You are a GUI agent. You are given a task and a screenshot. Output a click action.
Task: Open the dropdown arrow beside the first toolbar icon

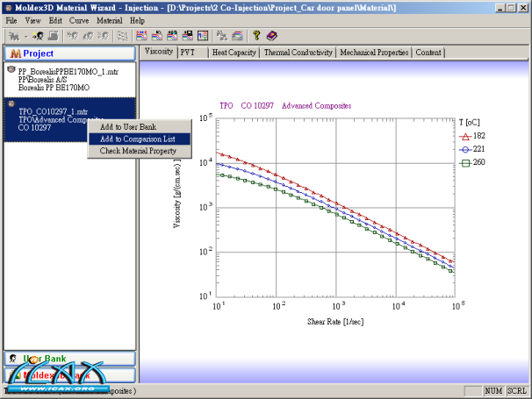[25, 36]
